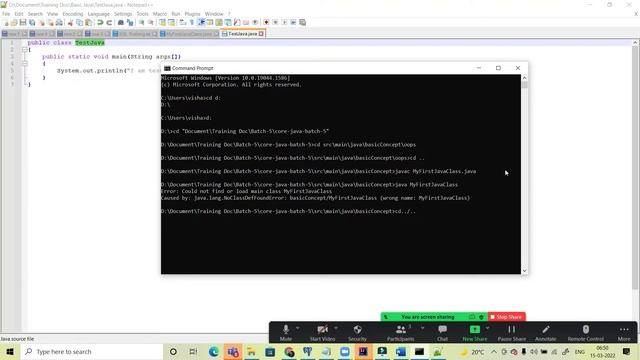The width and height of the screenshot is (640, 360).
Task: Click the Start Recording macro icon
Action: 266,22
